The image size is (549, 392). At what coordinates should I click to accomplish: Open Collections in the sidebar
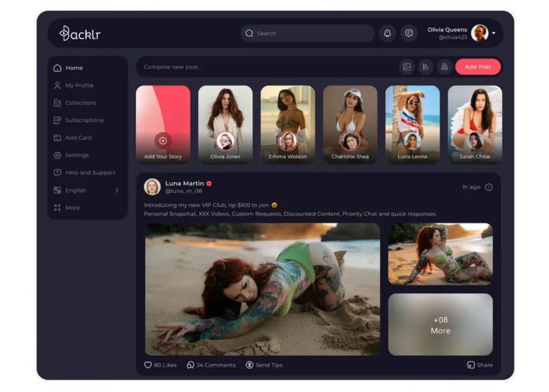click(x=80, y=103)
